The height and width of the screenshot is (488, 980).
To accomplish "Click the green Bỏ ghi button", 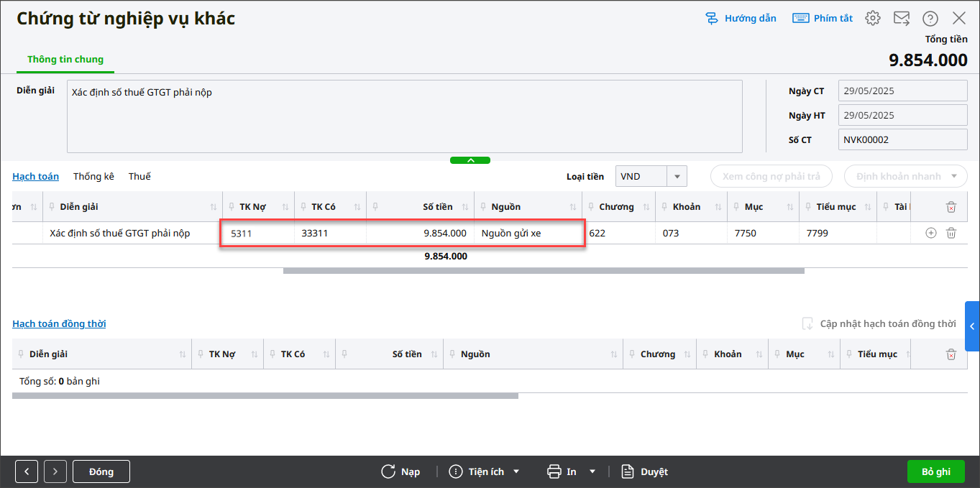I will (935, 471).
